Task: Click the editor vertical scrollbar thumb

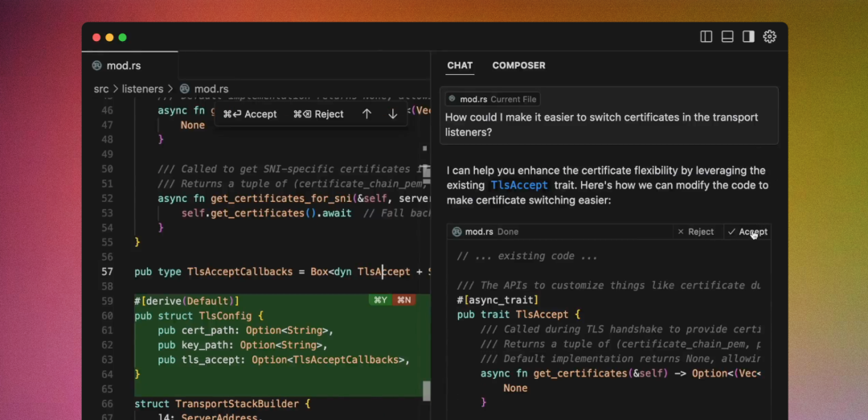Action: point(426,391)
